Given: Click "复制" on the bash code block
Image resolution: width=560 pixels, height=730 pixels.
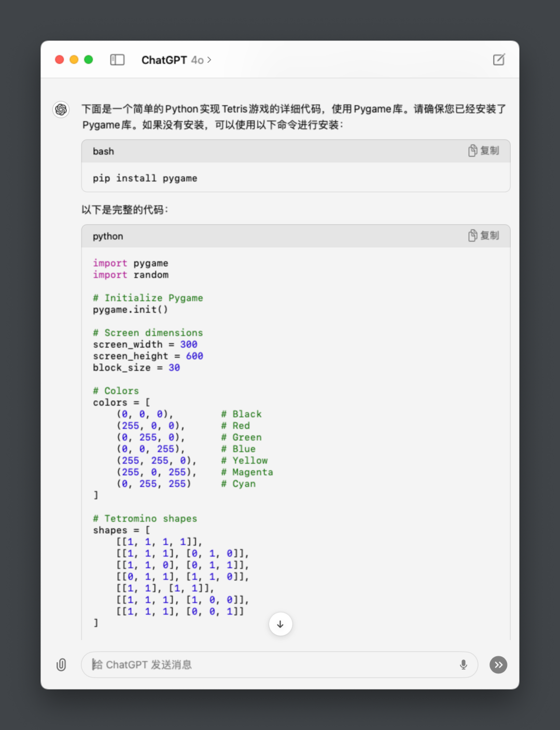Looking at the screenshot, I should (x=491, y=150).
